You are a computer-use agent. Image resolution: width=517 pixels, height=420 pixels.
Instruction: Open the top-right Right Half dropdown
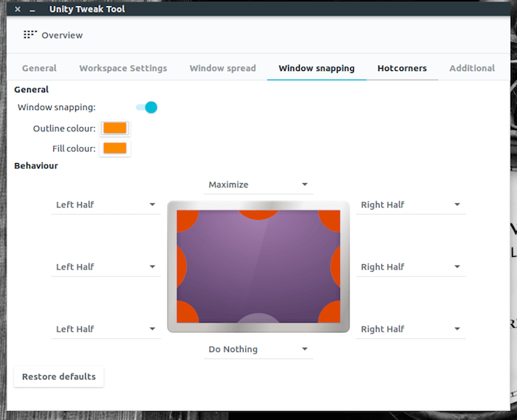click(411, 204)
